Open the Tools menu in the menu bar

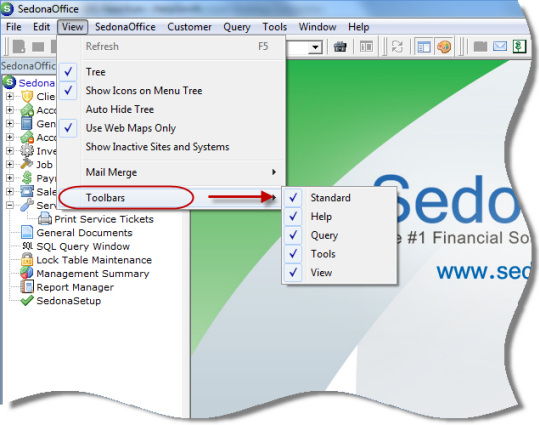click(275, 27)
